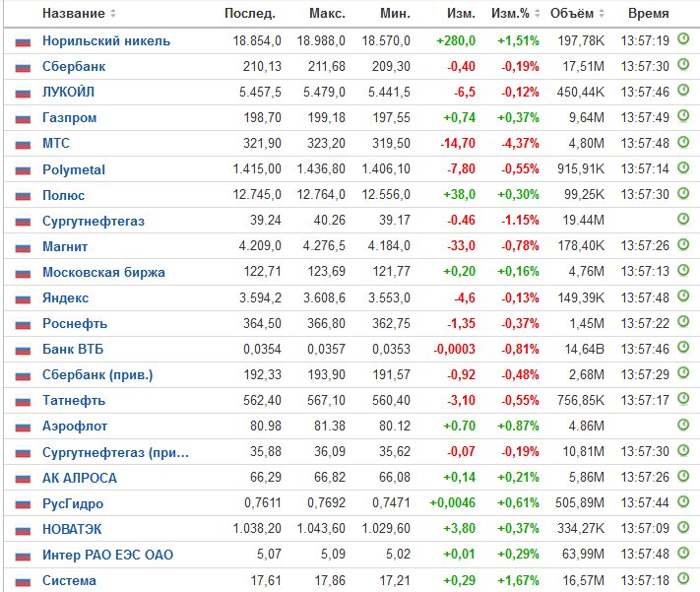Click clock icon in Газпром row
The image size is (700, 592).
(683, 116)
